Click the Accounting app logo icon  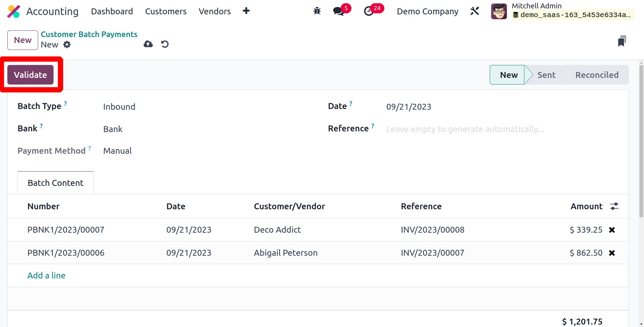pyautogui.click(x=14, y=12)
